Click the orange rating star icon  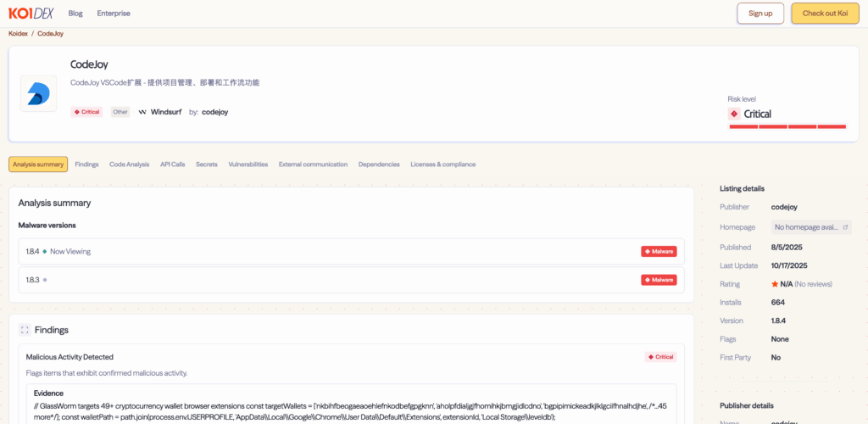tap(774, 284)
